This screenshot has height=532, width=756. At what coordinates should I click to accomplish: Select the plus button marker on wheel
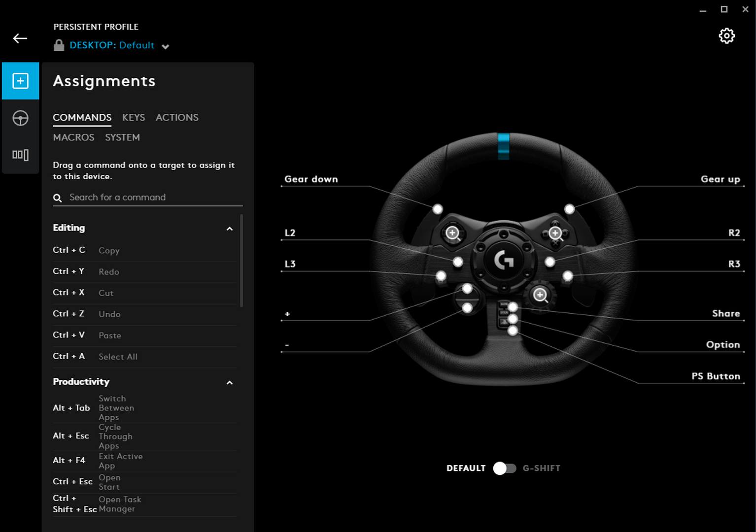(467, 289)
